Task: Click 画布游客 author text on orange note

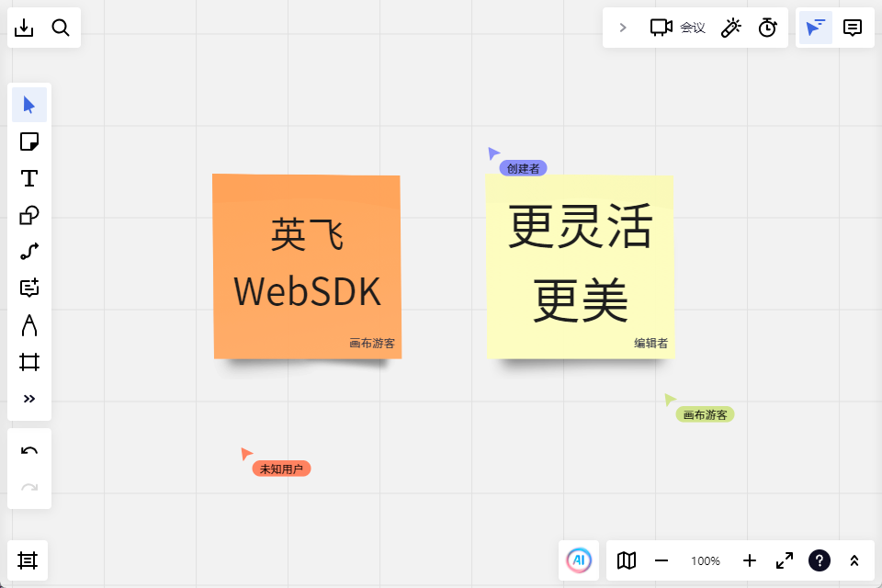Action: click(372, 344)
